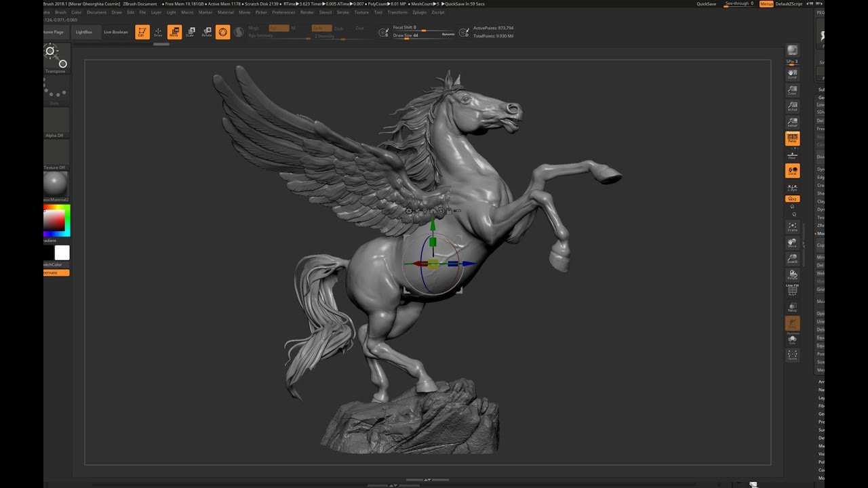Select the white secondary color swatch

pos(62,253)
